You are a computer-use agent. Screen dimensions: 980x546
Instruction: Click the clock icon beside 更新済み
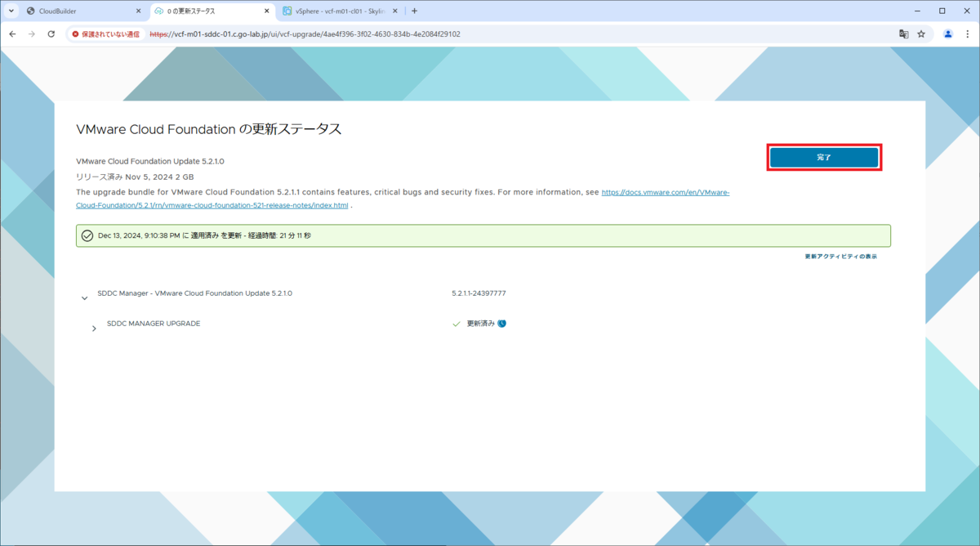502,324
